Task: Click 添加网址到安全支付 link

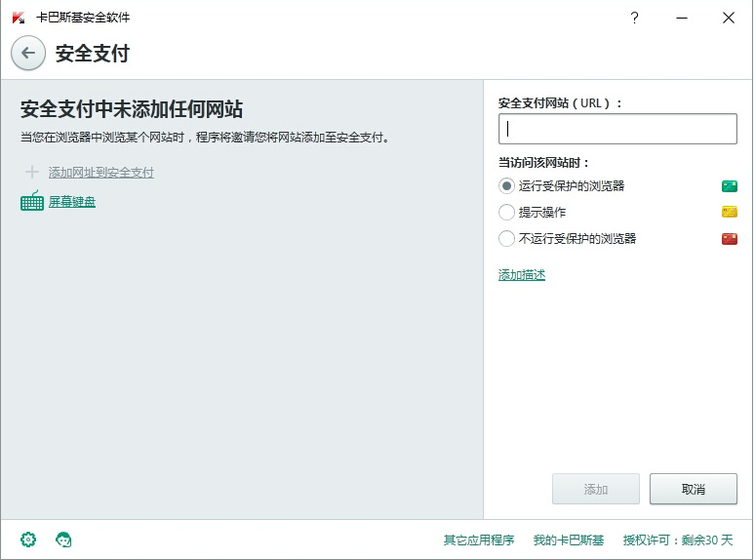Action: coord(101,173)
